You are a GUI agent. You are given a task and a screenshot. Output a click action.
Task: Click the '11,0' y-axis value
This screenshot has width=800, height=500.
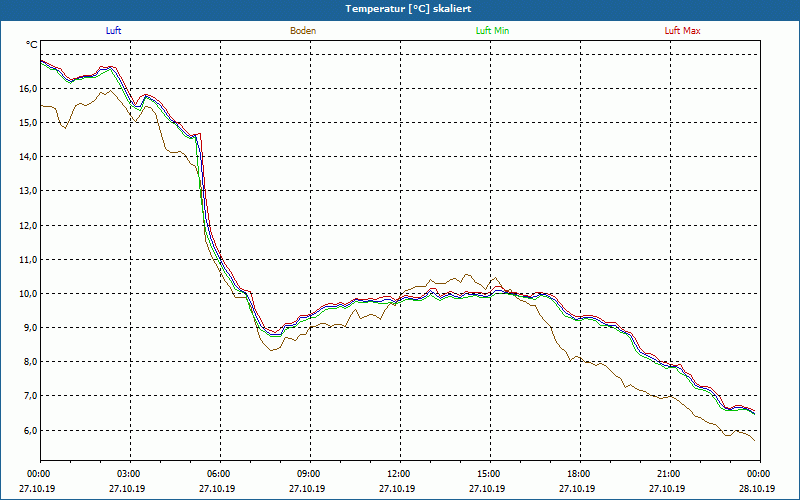29,260
